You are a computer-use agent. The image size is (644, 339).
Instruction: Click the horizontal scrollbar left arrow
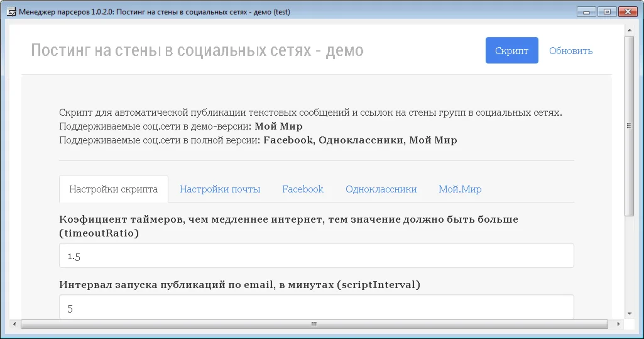[x=14, y=324]
